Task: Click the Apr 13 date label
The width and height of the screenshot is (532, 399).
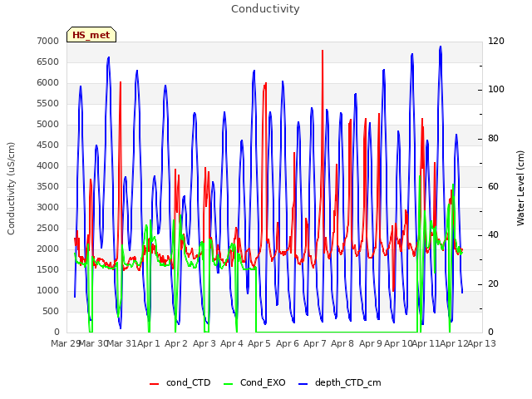Action: pyautogui.click(x=482, y=343)
